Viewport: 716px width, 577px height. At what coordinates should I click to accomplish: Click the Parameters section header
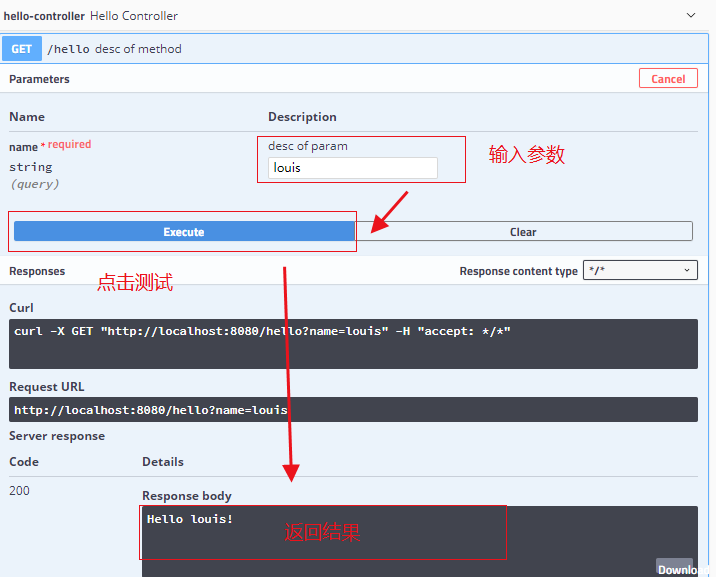[39, 79]
